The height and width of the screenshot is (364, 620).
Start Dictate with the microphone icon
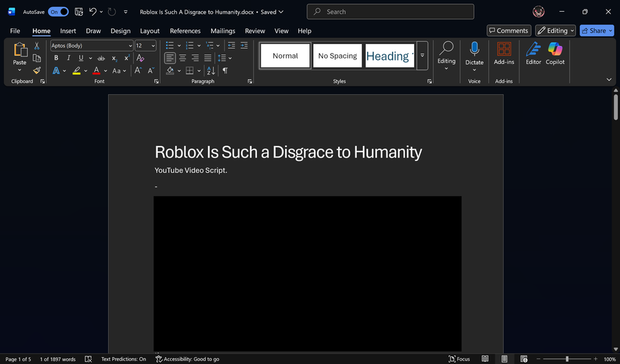474,52
